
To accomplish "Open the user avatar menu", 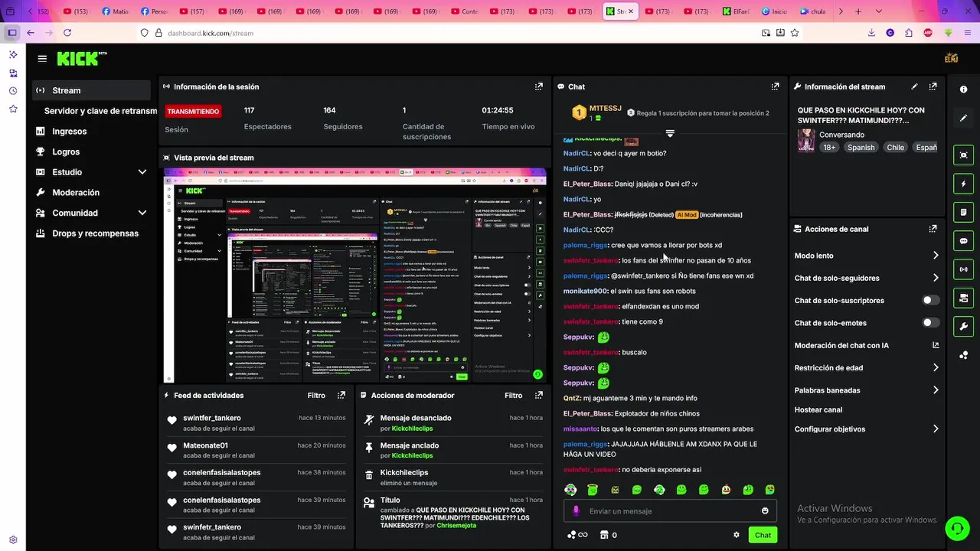I will click(952, 58).
